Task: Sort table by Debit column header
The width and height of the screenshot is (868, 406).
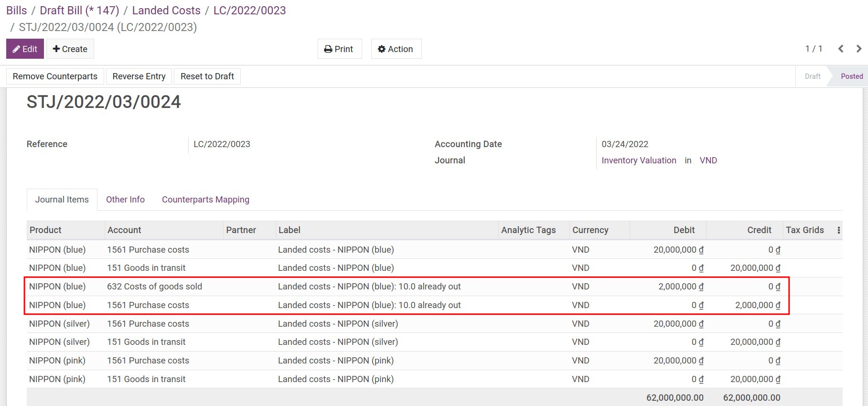Action: pos(684,230)
